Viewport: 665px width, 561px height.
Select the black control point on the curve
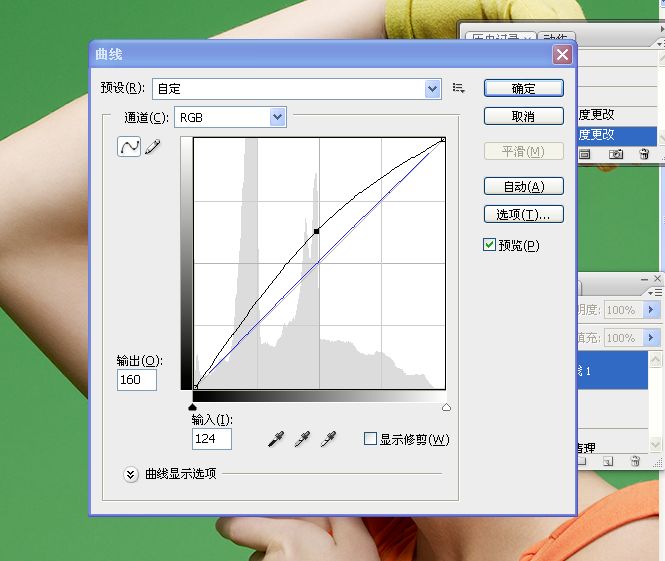(316, 231)
